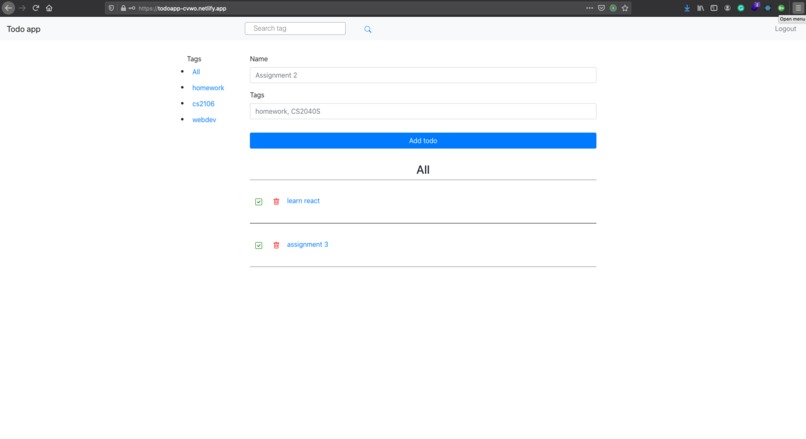Toggle the sidebar view icon
This screenshot has width=806, height=439.
[x=714, y=8]
